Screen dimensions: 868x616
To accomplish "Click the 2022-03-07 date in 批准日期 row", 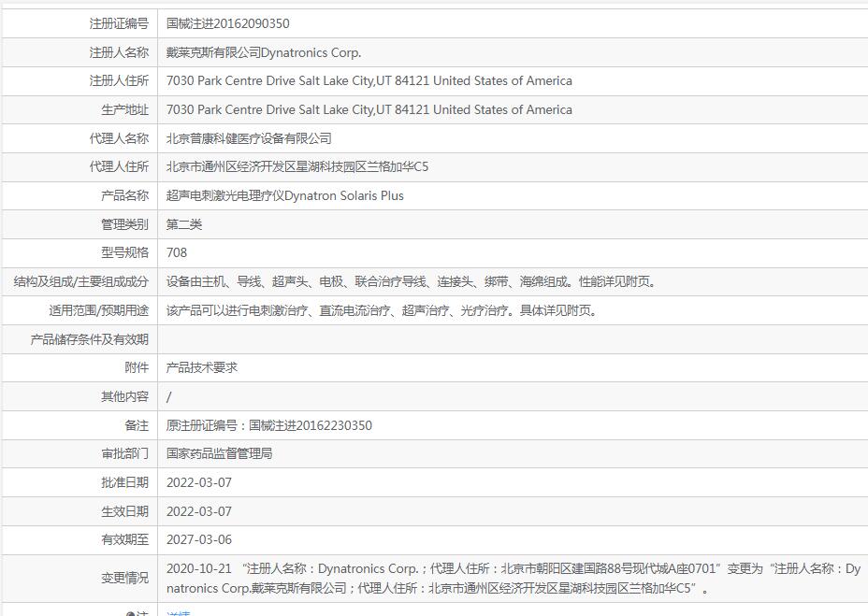I will (x=198, y=482).
